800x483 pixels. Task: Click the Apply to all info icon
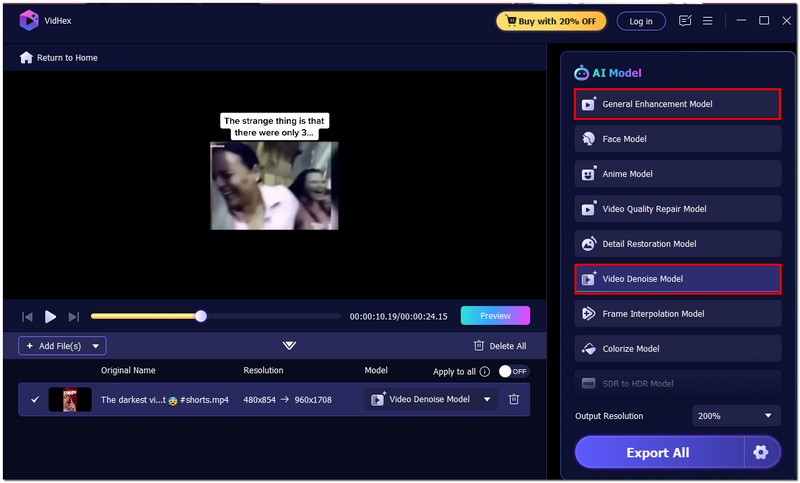[485, 371]
